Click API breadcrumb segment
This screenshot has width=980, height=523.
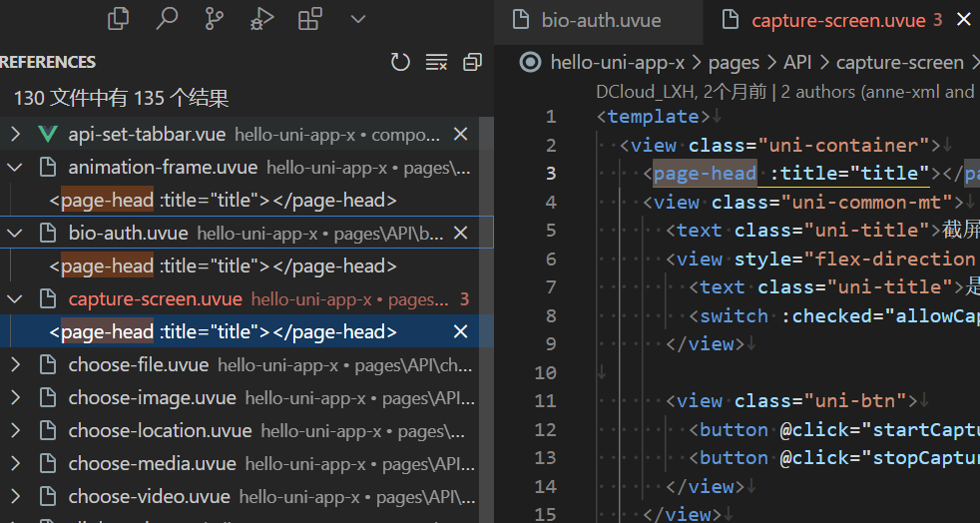pyautogui.click(x=797, y=63)
